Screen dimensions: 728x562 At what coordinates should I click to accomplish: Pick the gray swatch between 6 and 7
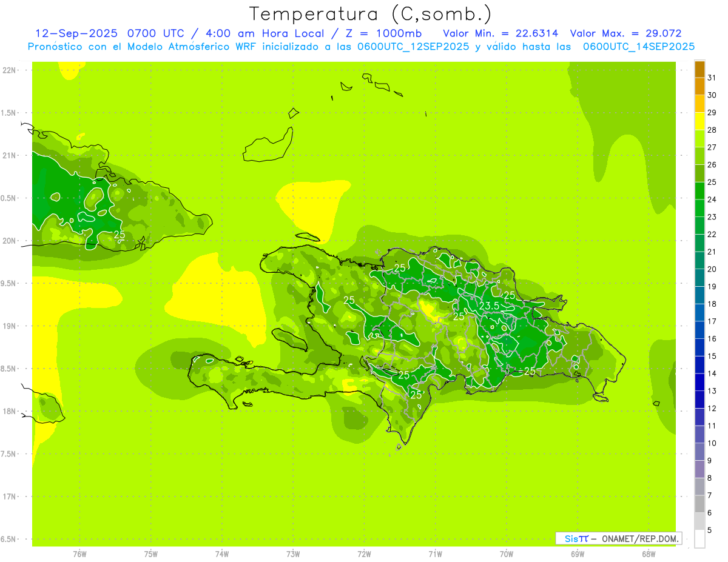(699, 504)
